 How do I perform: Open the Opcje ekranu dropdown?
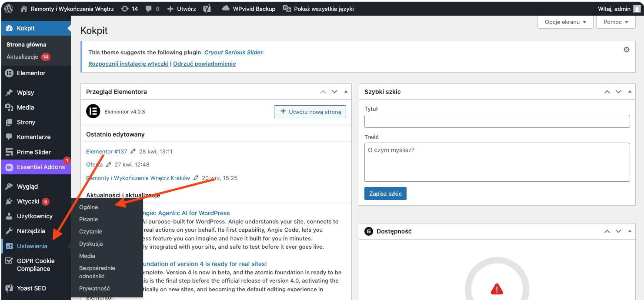(x=565, y=22)
